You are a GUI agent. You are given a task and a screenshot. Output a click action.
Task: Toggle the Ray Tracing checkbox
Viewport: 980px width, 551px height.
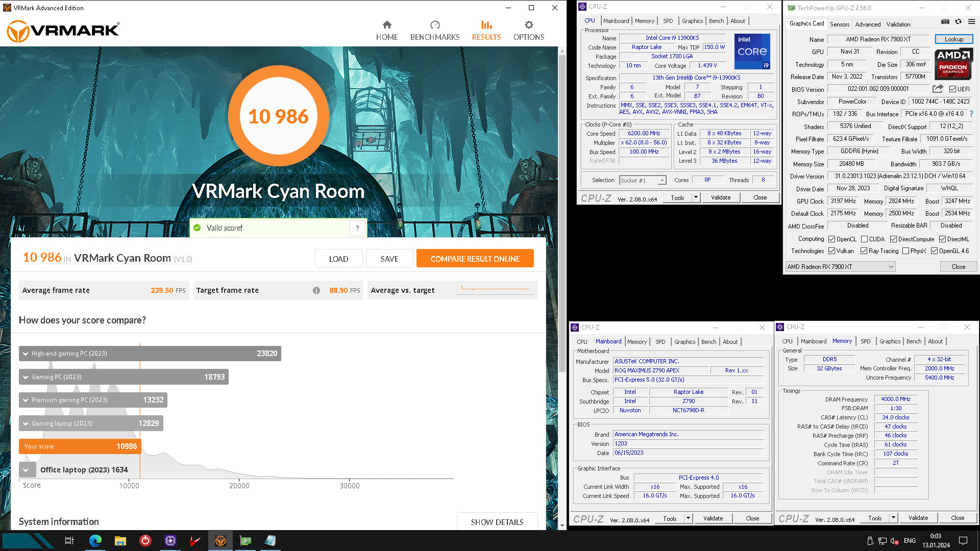click(864, 251)
